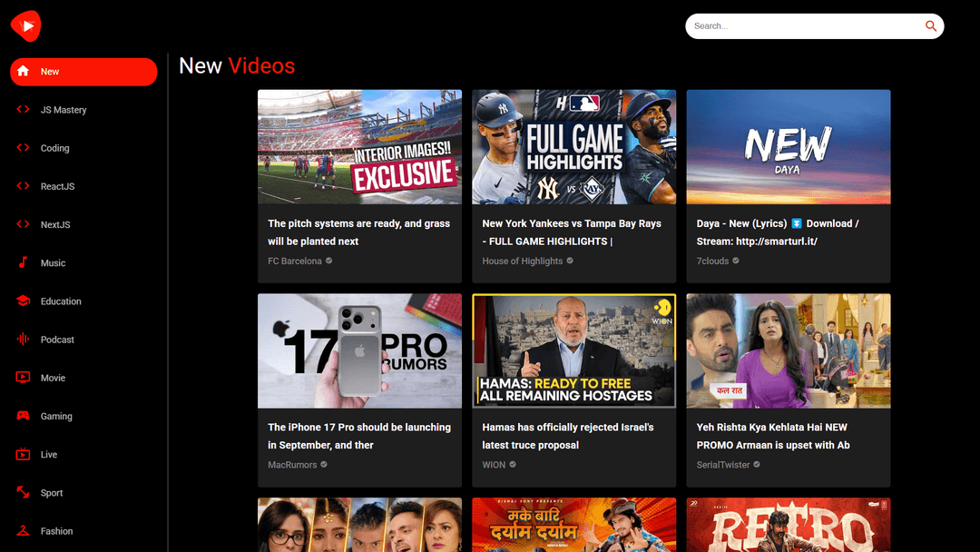This screenshot has height=552, width=980.
Task: Click the Sport dumbbell icon
Action: pyautogui.click(x=23, y=492)
